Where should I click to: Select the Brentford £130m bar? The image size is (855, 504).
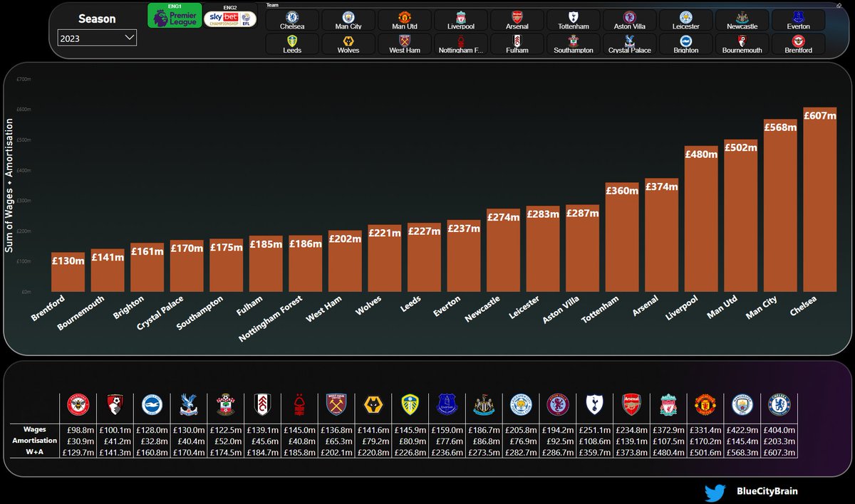tap(68, 272)
